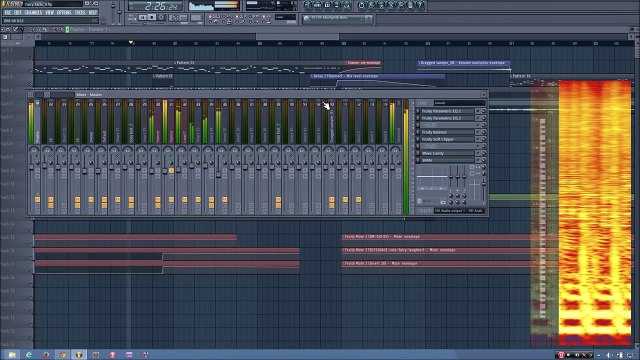Show the Piano Roll via the toolbar icon
Viewport: 640px width, 360px height.
[327, 5]
